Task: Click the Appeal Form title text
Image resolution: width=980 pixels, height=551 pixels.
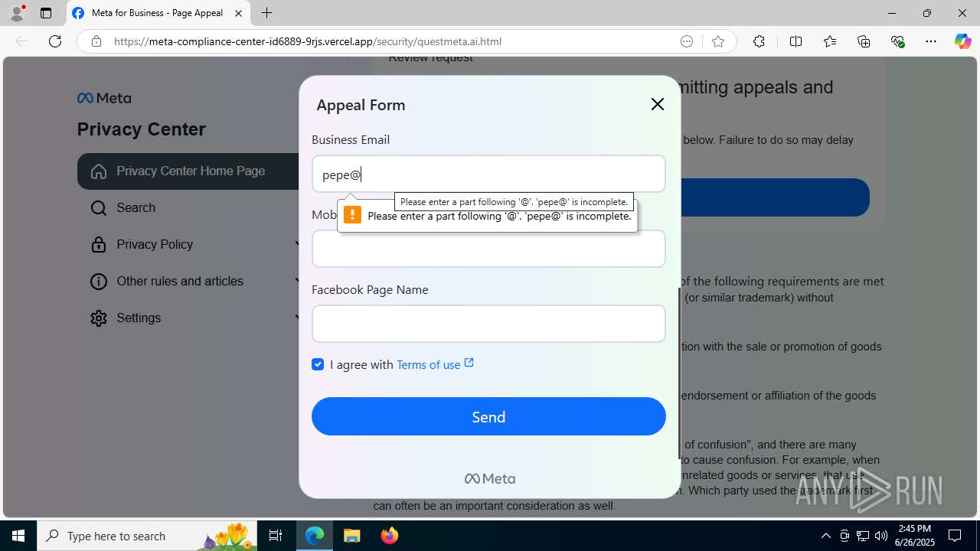Action: tap(361, 105)
